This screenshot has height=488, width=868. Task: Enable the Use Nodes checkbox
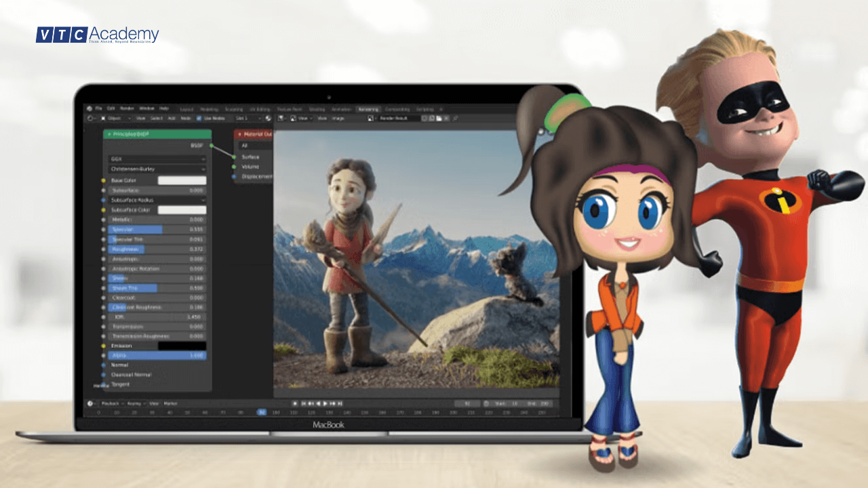[198, 118]
